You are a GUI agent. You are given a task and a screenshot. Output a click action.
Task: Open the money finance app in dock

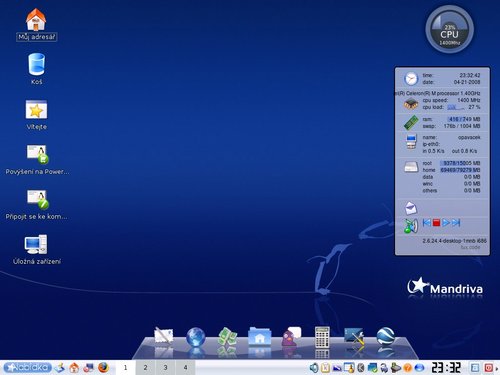pyautogui.click(x=227, y=337)
